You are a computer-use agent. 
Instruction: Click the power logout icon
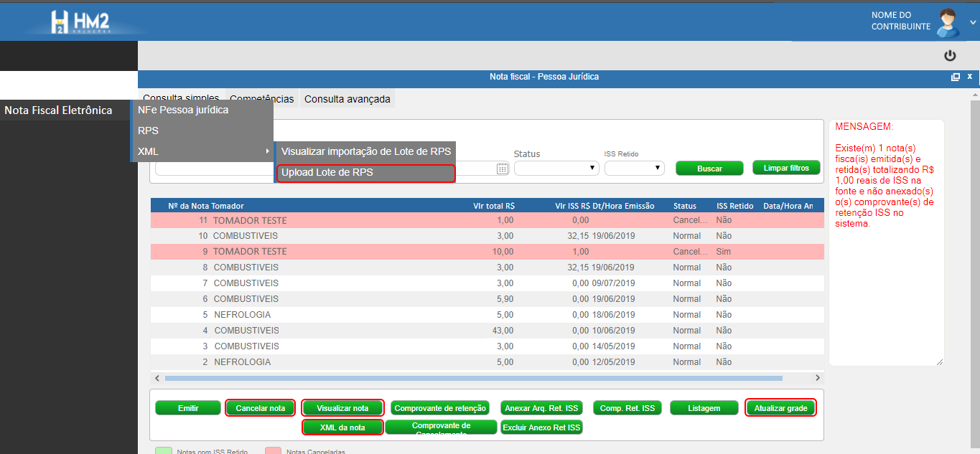[x=950, y=56]
